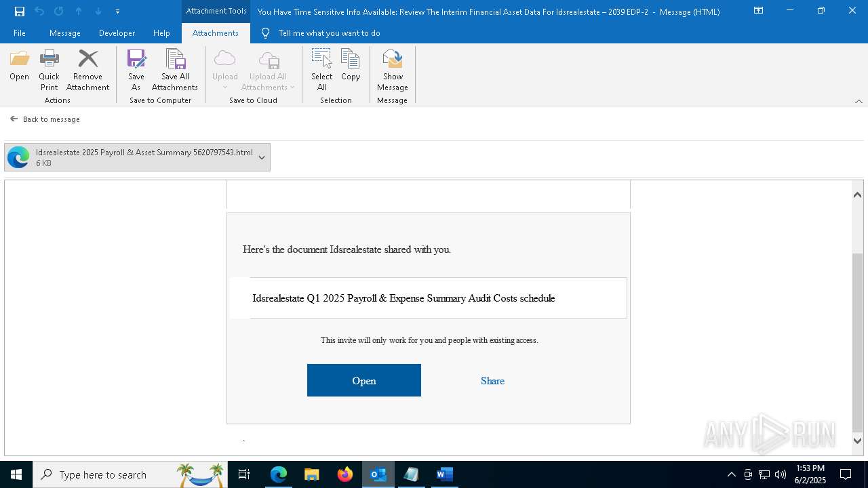The height and width of the screenshot is (488, 868).
Task: Open the notification center icon
Action: click(x=846, y=474)
